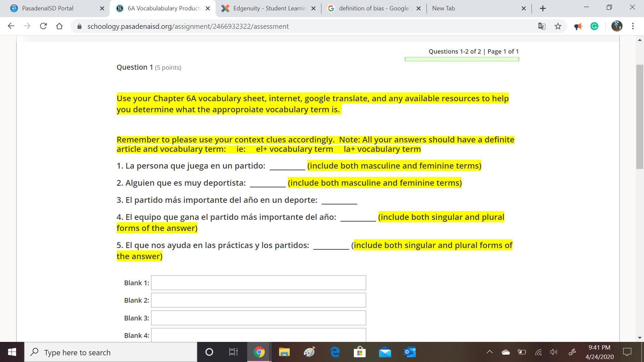
Task: Click the Blank 3 answer field
Action: (x=258, y=318)
